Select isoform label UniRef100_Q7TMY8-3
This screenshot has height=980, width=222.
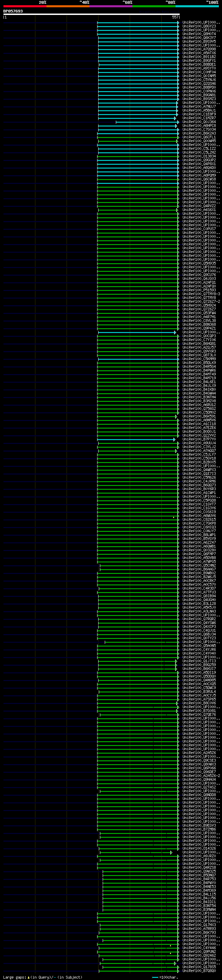point(201,294)
